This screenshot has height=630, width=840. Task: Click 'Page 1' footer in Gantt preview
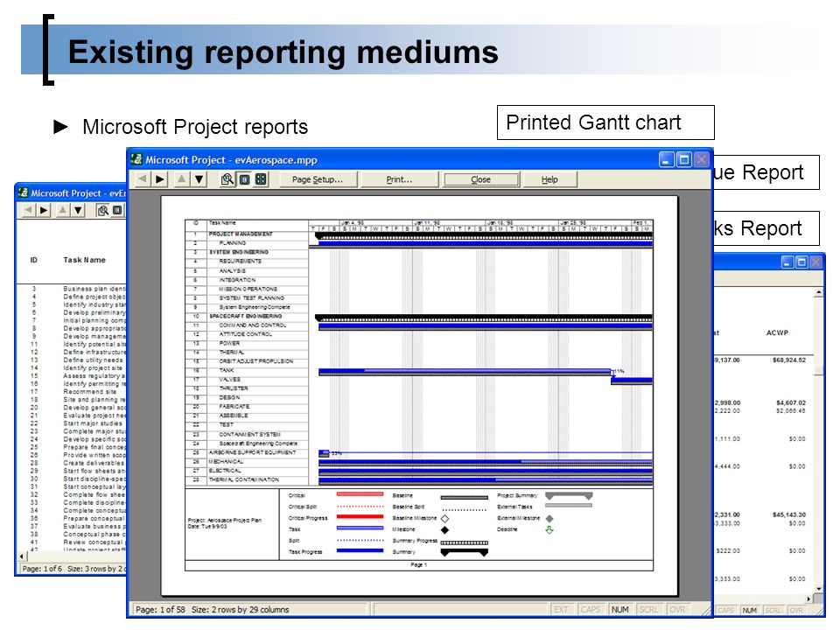[418, 565]
